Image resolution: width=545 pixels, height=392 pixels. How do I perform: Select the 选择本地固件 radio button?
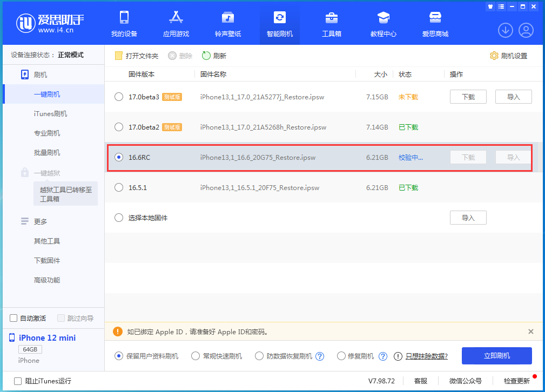coord(119,218)
